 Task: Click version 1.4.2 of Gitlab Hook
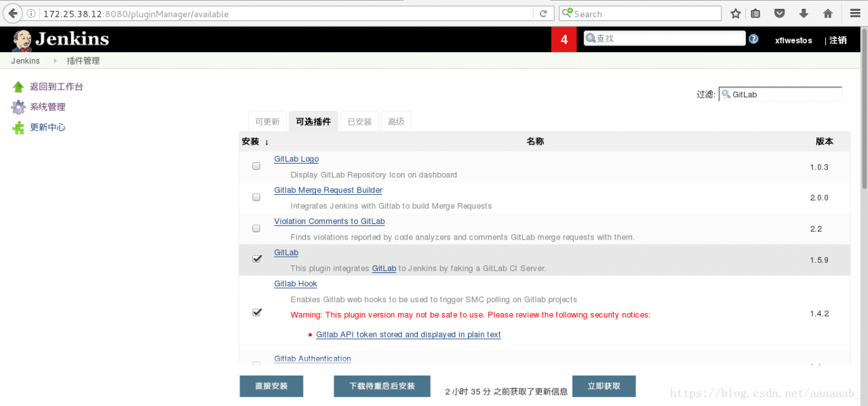(x=819, y=314)
